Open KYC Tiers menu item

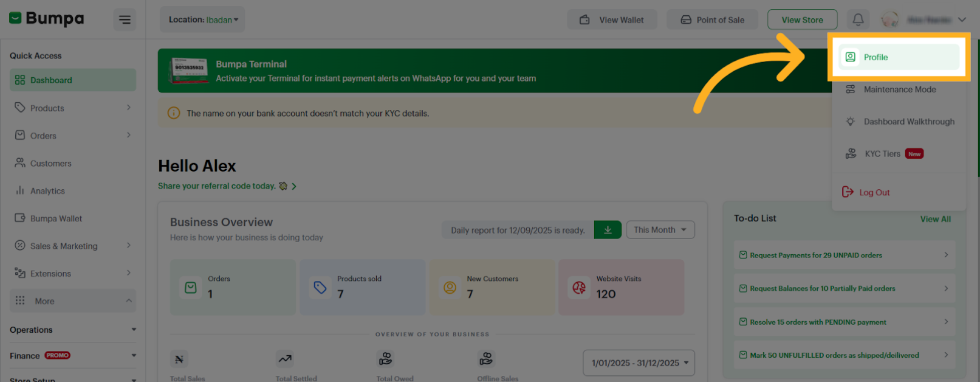click(899, 154)
